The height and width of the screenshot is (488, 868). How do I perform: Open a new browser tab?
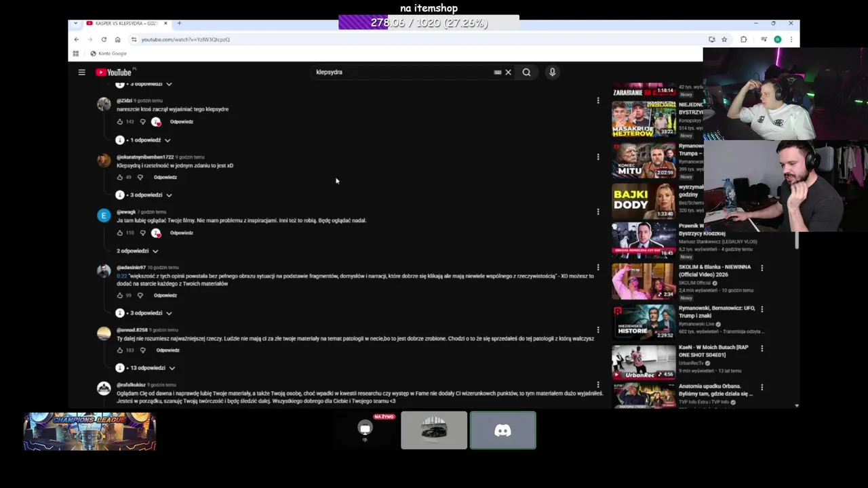[179, 23]
